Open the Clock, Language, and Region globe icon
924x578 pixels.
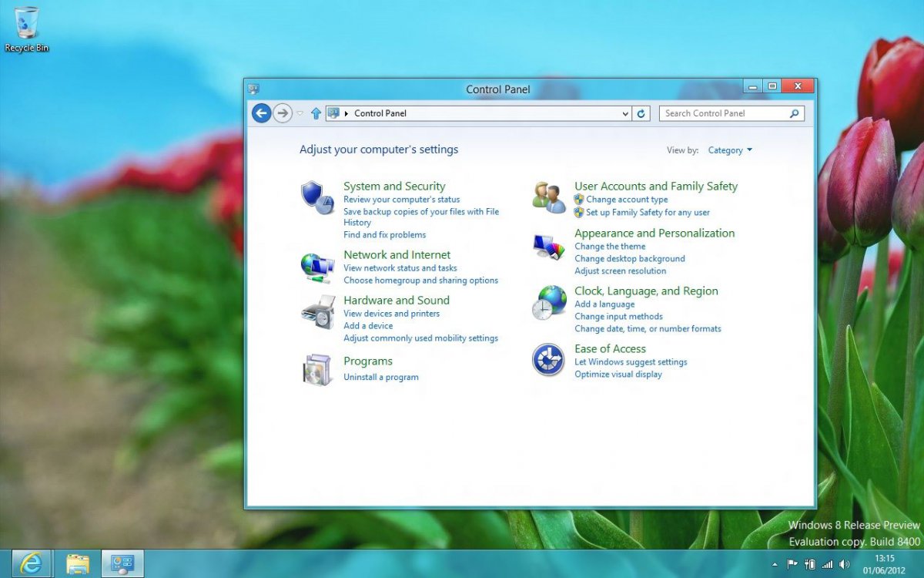[549, 302]
